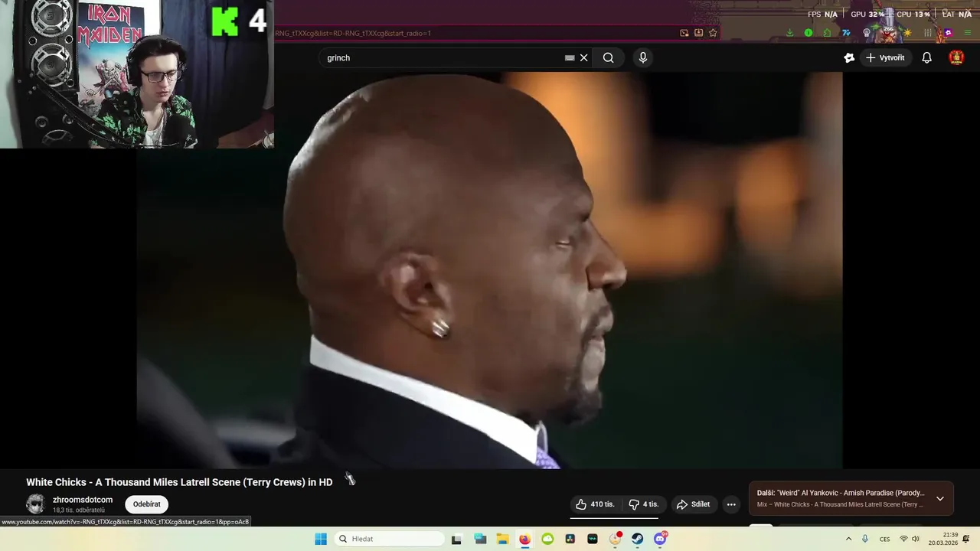Click the 7TV extension icon

click(x=846, y=33)
